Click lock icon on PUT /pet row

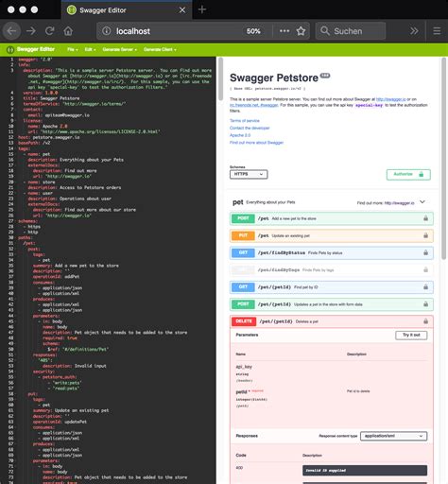(x=425, y=235)
